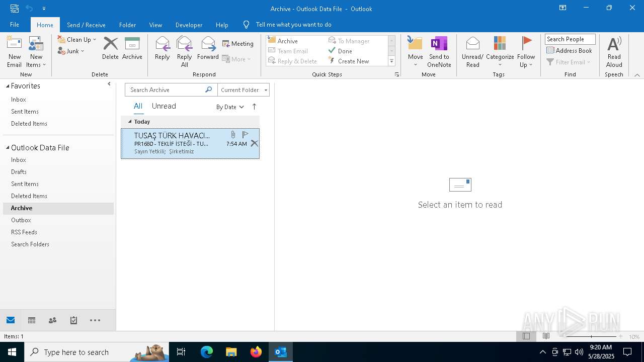Open the Clean Up dropdown
The image size is (644, 362).
click(x=76, y=39)
